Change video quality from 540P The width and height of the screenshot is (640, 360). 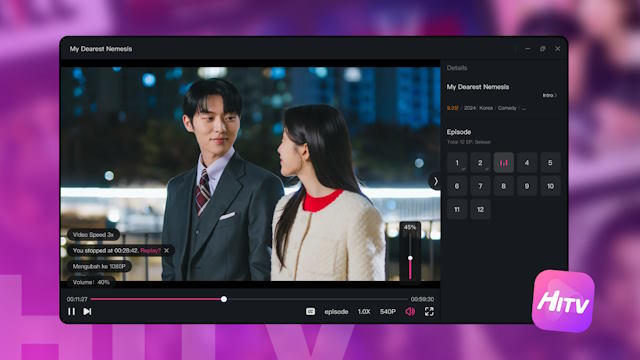click(388, 311)
